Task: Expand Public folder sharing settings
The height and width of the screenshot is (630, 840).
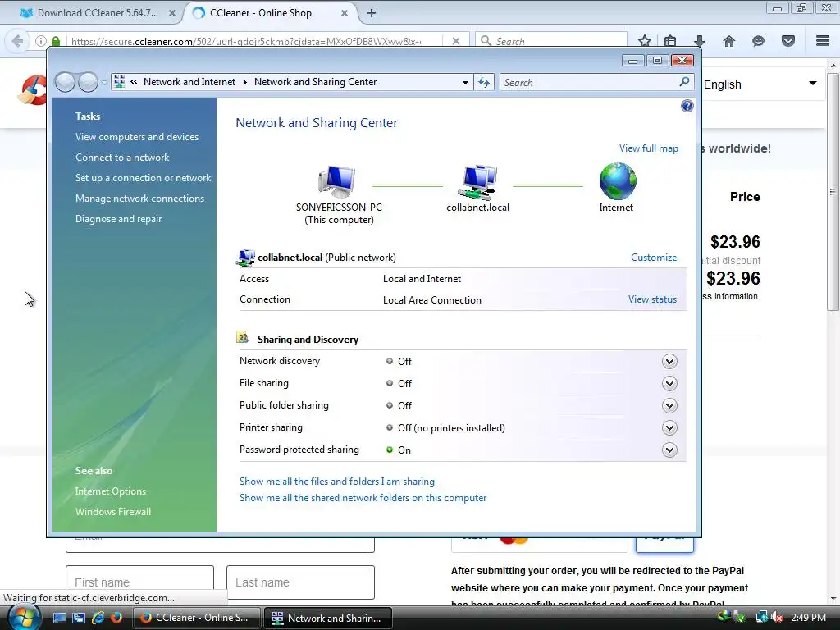Action: (x=669, y=405)
